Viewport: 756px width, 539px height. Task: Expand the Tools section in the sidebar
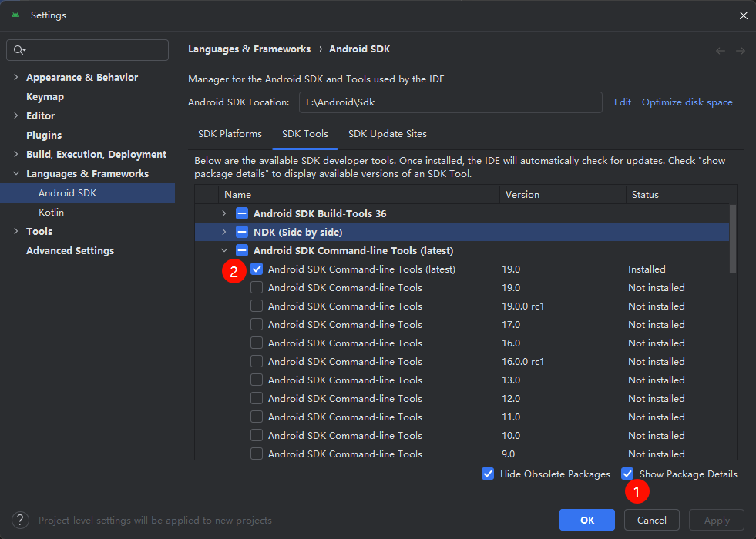coord(15,231)
